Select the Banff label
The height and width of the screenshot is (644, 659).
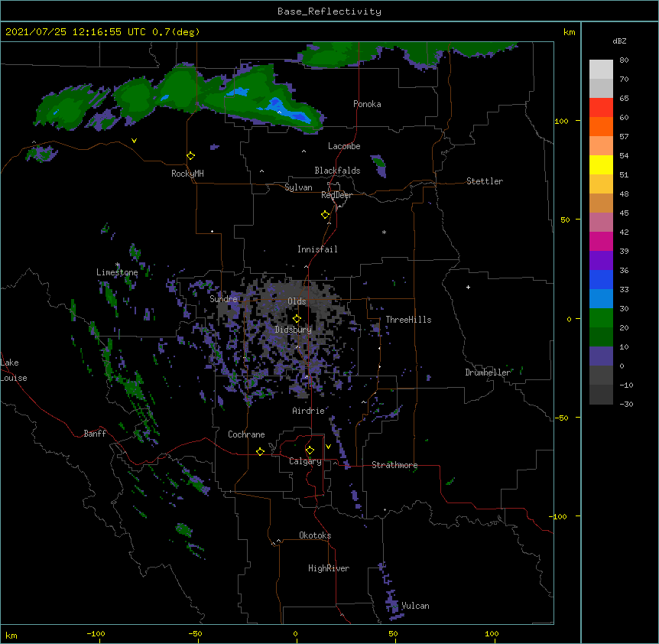(x=95, y=434)
